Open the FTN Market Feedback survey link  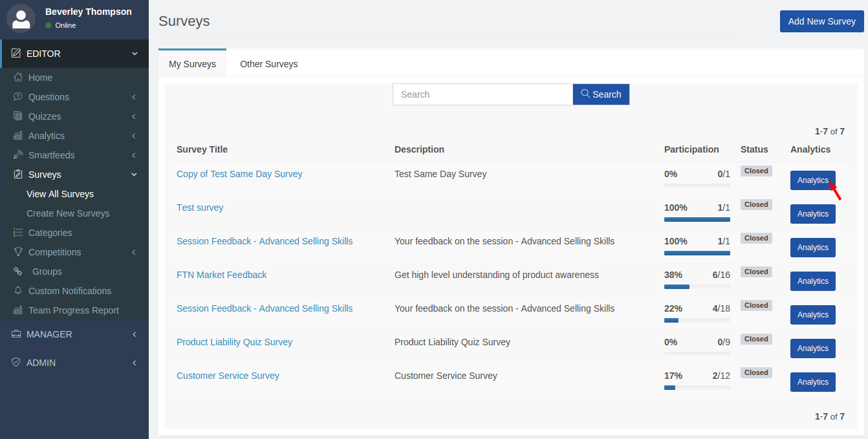pos(221,275)
